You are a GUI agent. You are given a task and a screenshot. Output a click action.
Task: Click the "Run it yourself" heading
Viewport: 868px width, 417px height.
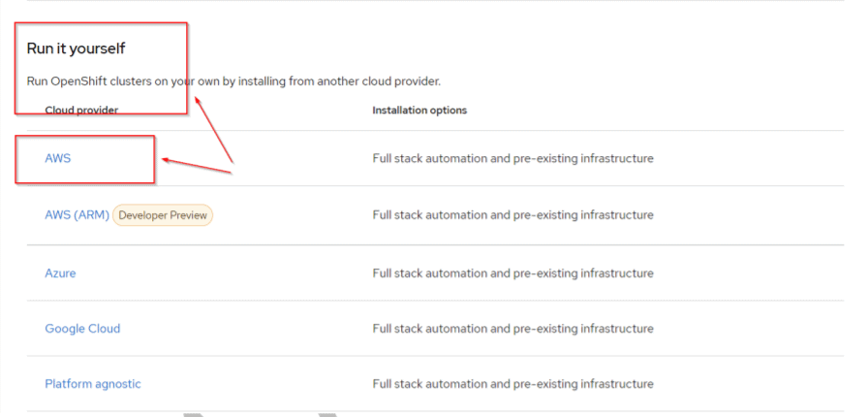[x=76, y=48]
